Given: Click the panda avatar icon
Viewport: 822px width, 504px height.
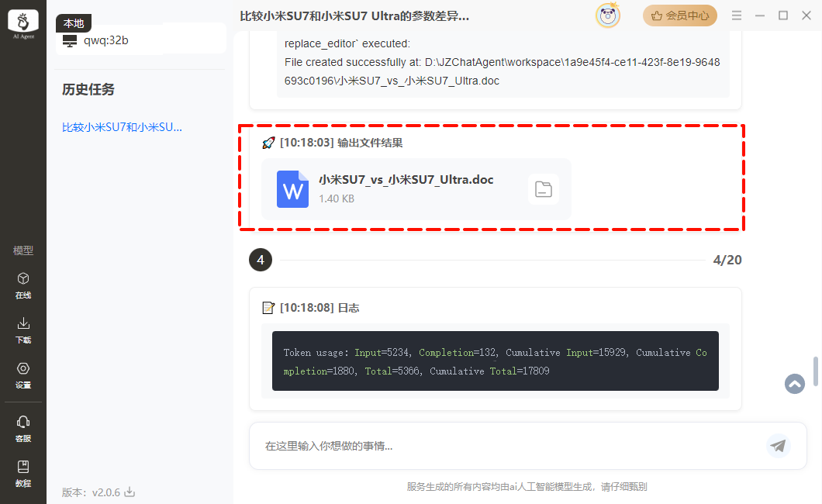Looking at the screenshot, I should coord(608,16).
